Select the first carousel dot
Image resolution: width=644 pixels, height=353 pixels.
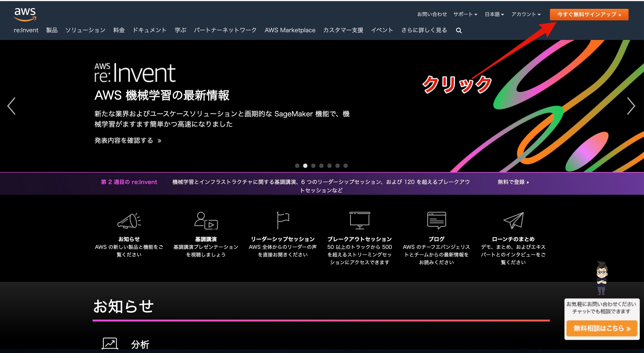(x=297, y=166)
